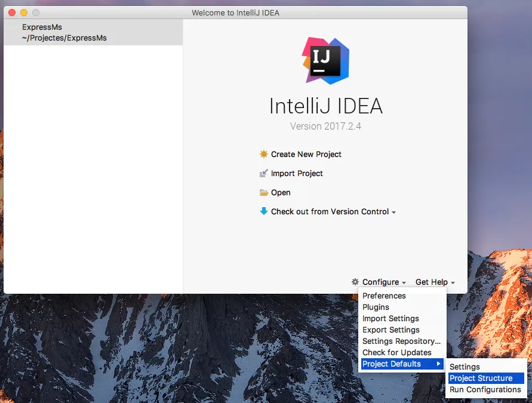Select Plugins in the Configure menu
The image size is (532, 403).
point(376,307)
